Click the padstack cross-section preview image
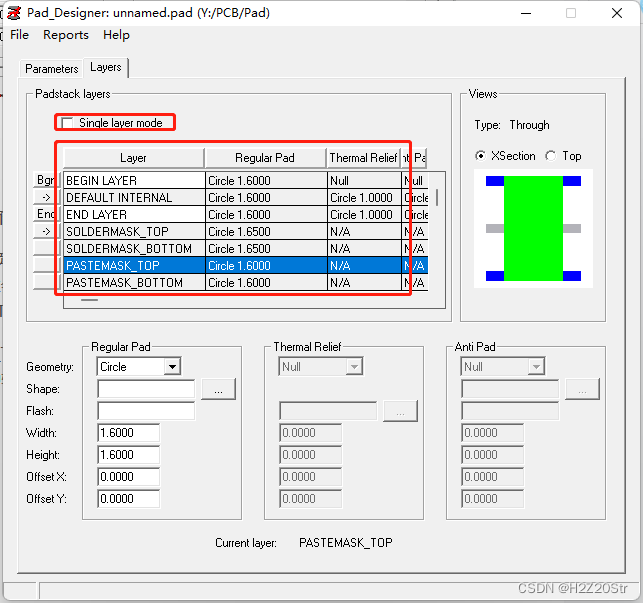 point(533,228)
